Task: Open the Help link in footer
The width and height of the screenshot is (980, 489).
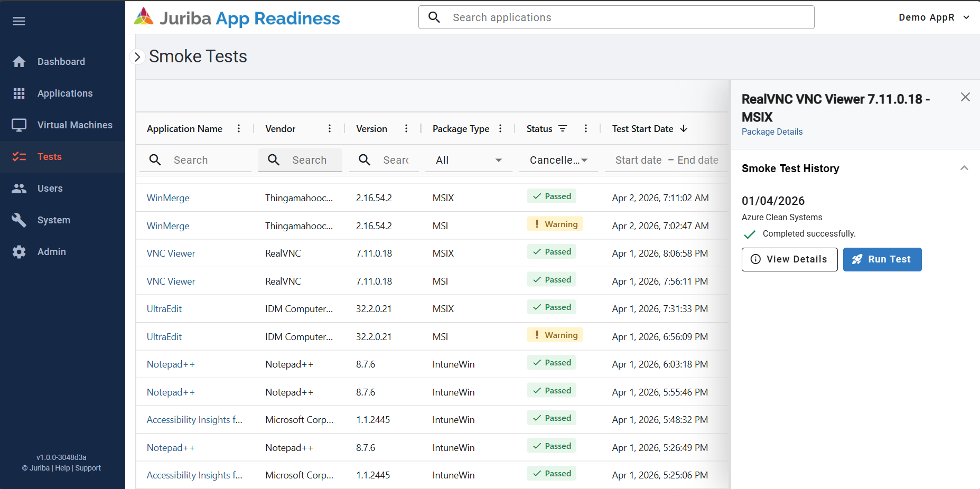Action: tap(62, 468)
